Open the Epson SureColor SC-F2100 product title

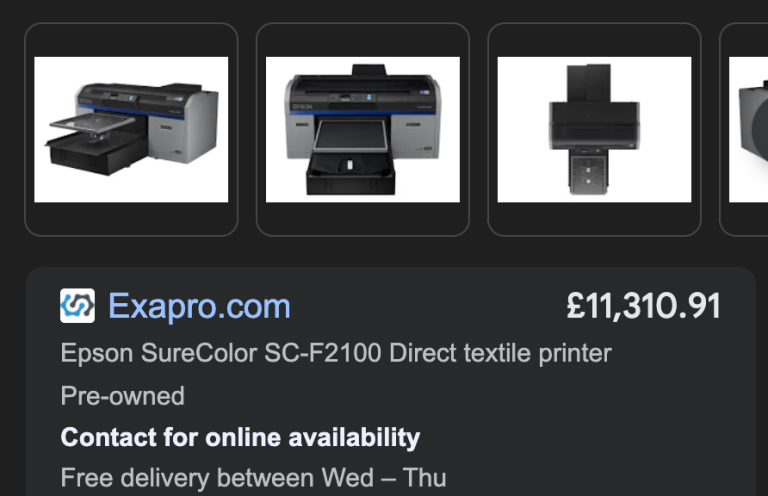(336, 353)
